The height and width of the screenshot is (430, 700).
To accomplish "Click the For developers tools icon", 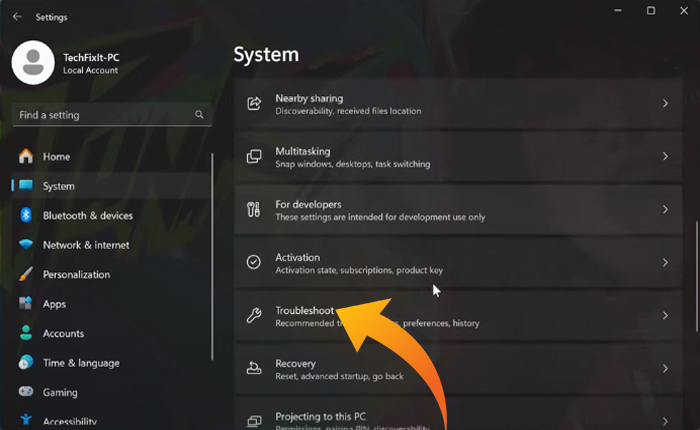I will [x=254, y=210].
